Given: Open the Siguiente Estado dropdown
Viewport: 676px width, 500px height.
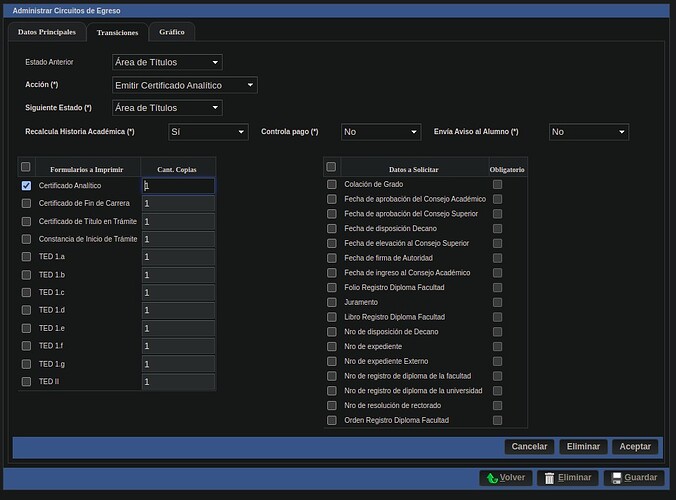Looking at the screenshot, I should (167, 108).
